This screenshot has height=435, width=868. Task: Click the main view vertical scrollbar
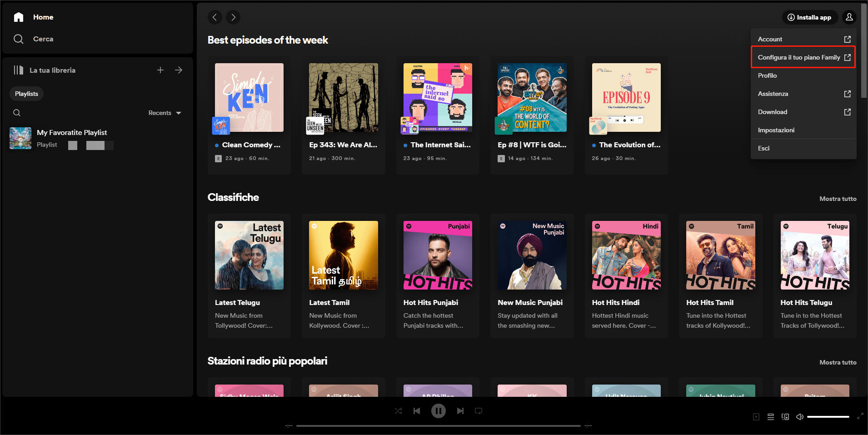coord(864,50)
